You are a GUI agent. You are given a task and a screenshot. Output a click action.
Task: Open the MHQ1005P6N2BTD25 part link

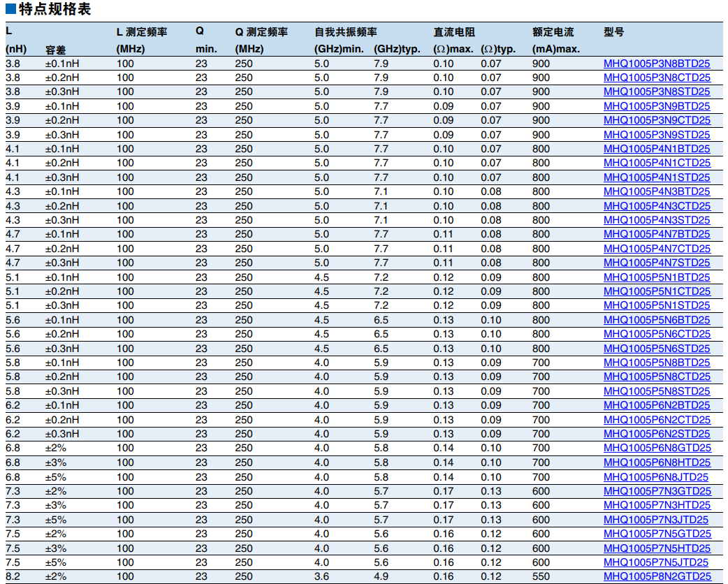point(657,405)
